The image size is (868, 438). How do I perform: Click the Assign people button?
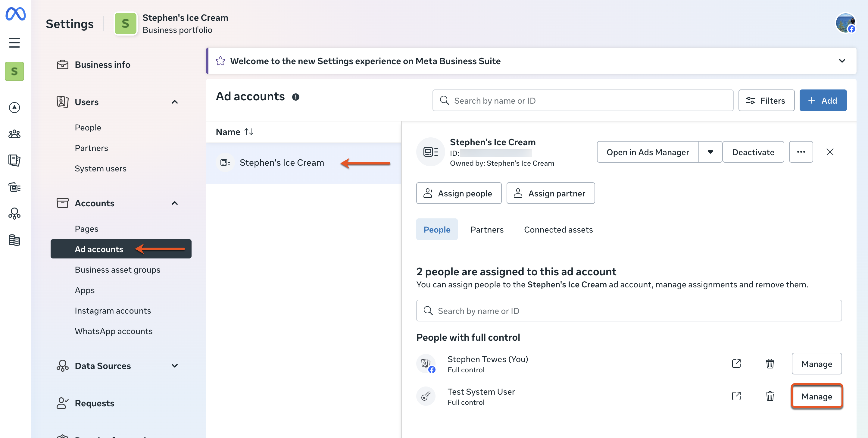click(459, 193)
